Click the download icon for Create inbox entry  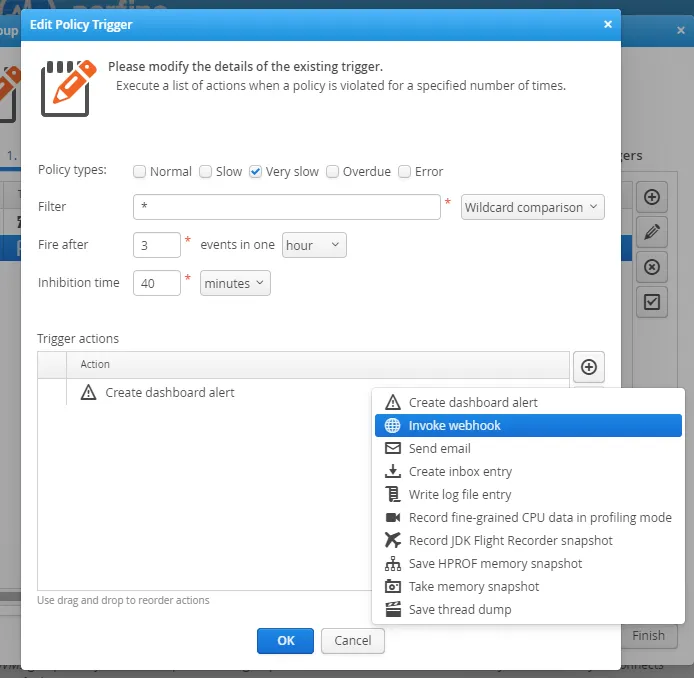click(393, 471)
